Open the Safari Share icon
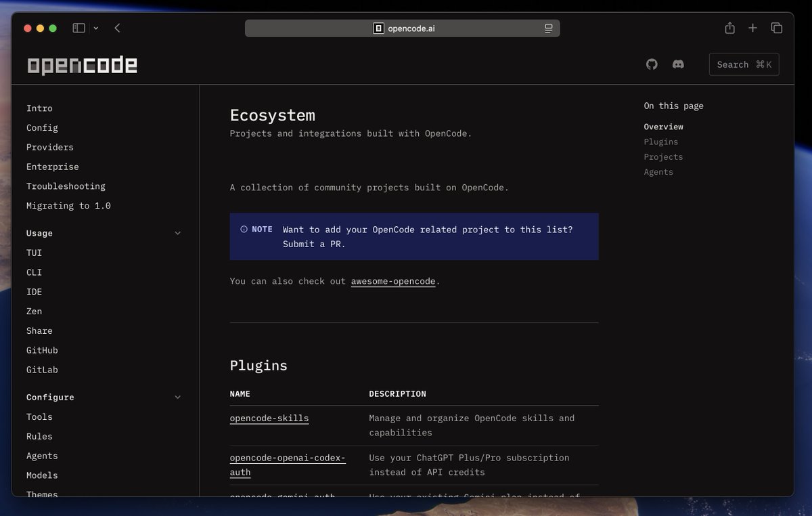Viewport: 812px width, 516px height. click(729, 28)
